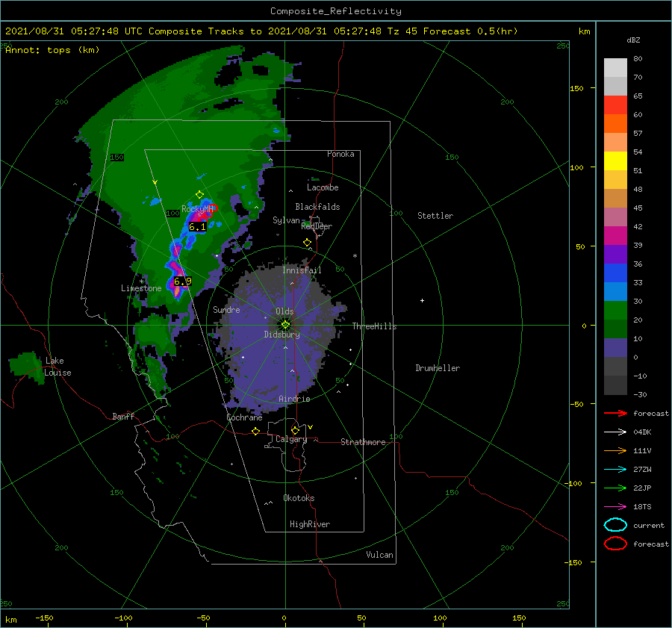Select the orange 111V arrow legend icon
This screenshot has height=628, width=672.
coord(615,450)
